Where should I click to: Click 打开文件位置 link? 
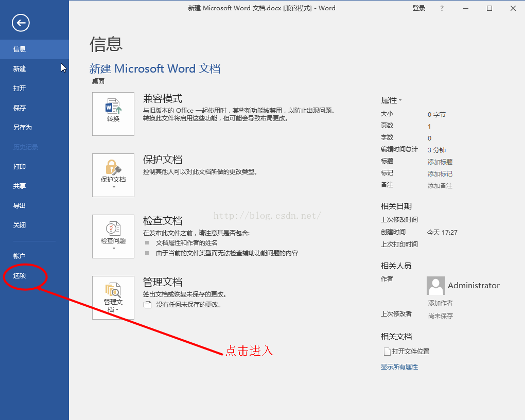(x=411, y=352)
